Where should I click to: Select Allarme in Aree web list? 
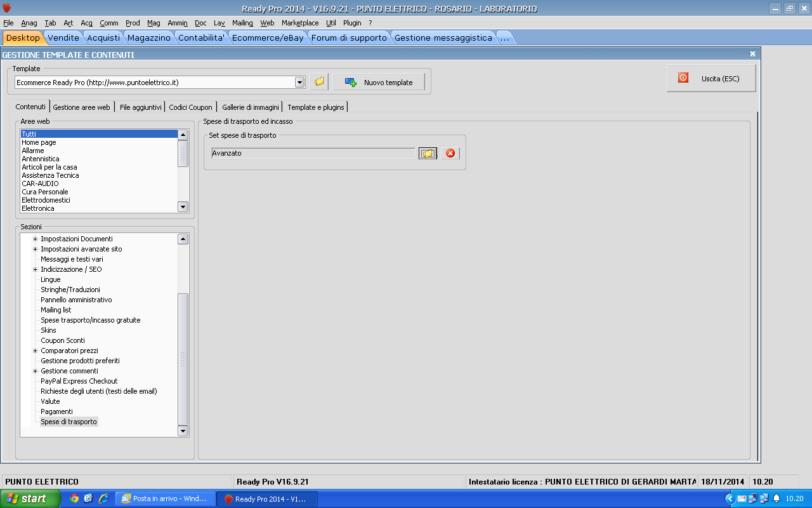tap(99, 150)
